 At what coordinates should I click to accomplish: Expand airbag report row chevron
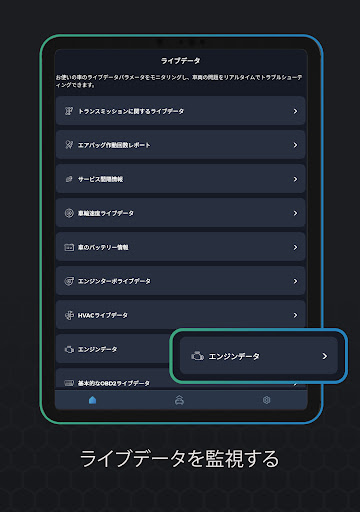coord(295,145)
